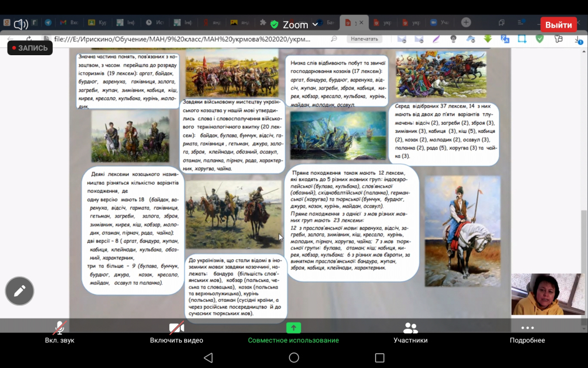Image resolution: width=588 pixels, height=368 pixels.
Task: Click the green download arrow extension
Action: (488, 39)
